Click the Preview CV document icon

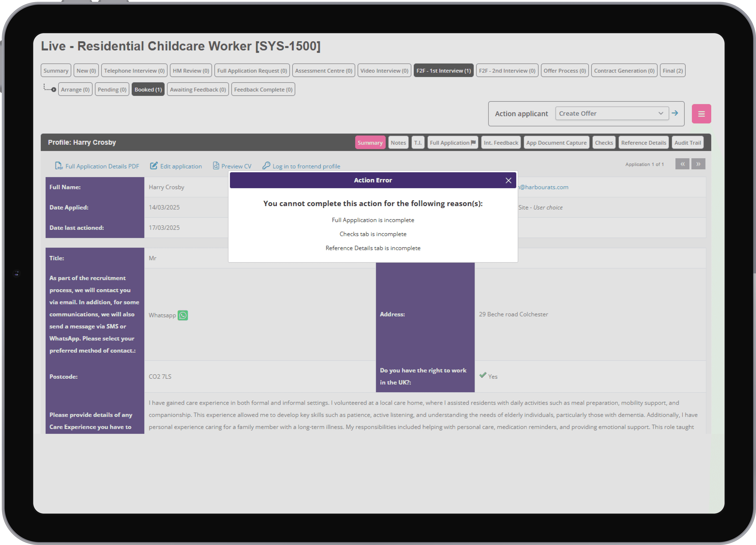point(216,166)
